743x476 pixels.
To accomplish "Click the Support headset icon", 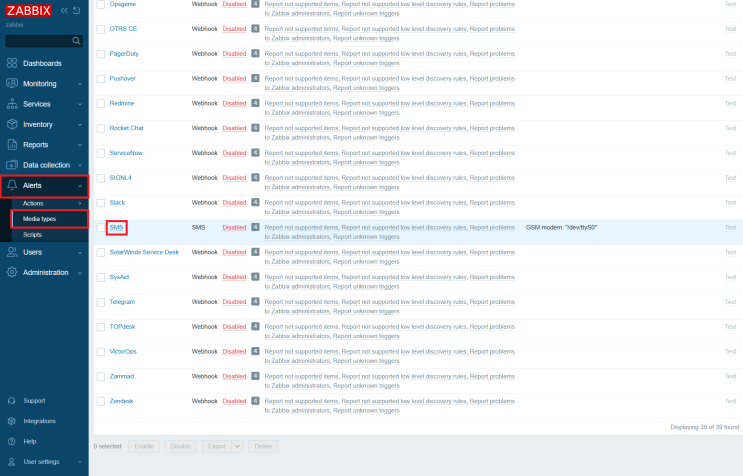I will coord(12,401).
